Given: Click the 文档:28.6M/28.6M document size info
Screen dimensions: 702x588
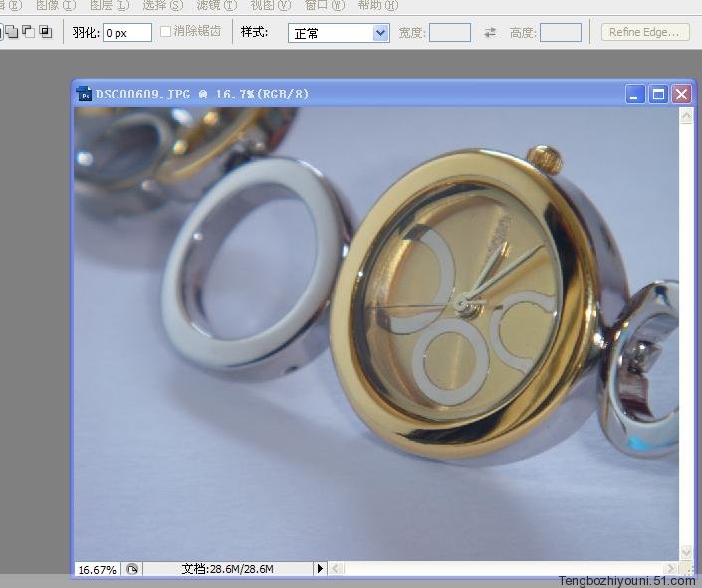Looking at the screenshot, I should click(x=227, y=569).
